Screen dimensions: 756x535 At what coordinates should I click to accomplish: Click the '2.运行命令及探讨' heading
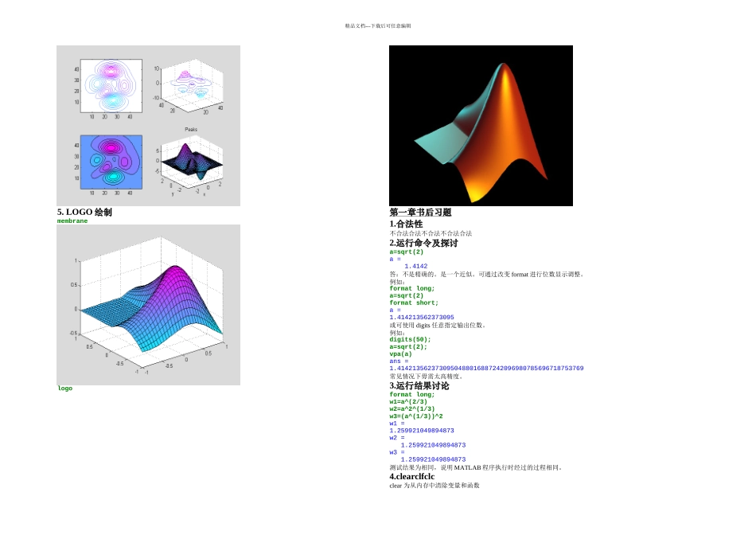423,243
